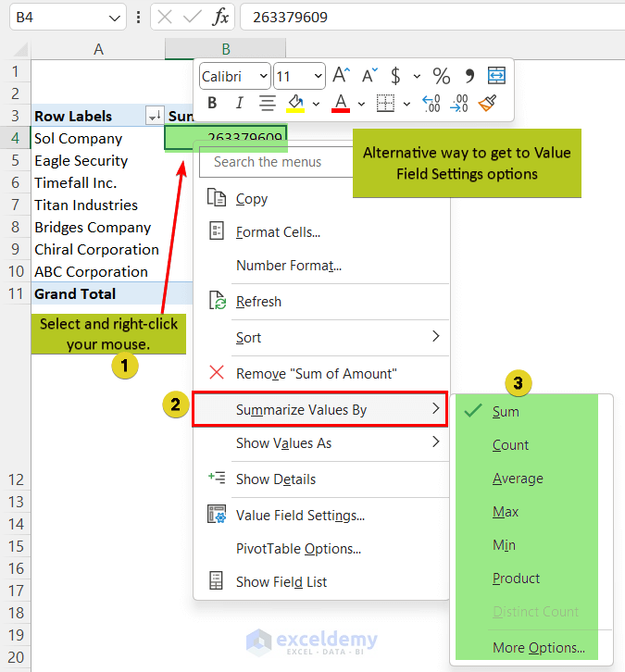
Task: Click Refresh in context menu
Action: point(321,302)
